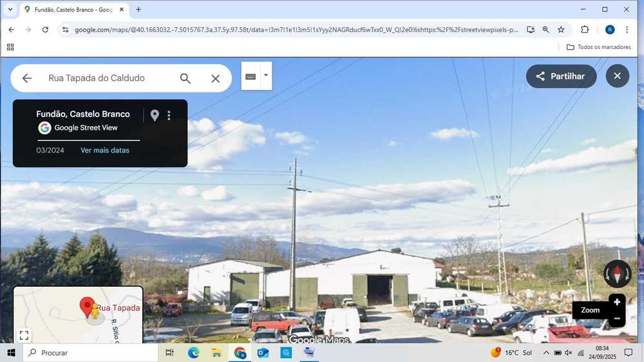
Task: Bookmark this page with the star
Action: click(561, 30)
